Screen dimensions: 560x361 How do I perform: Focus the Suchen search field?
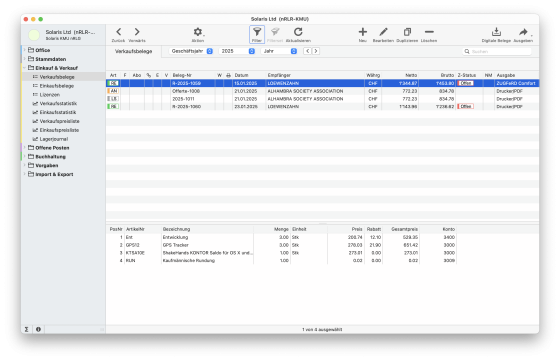coord(497,51)
